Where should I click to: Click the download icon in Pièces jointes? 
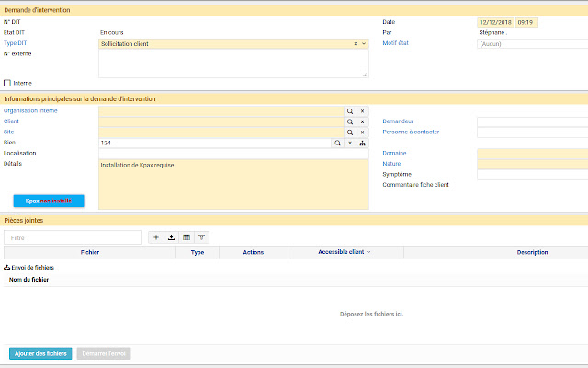(x=172, y=237)
